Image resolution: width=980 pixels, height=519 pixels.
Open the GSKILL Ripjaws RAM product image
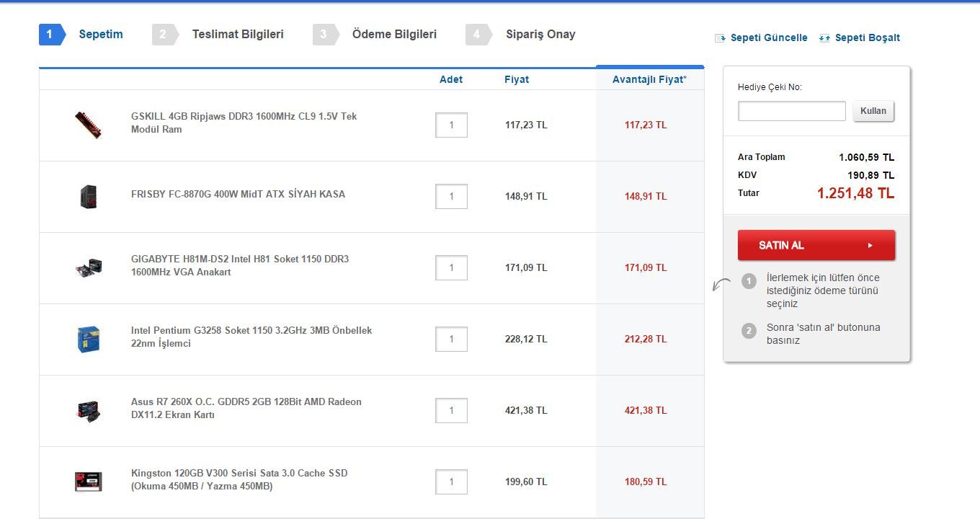click(89, 125)
